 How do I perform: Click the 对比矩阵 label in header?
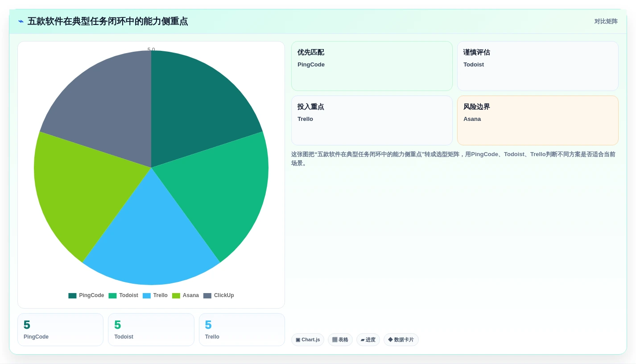click(606, 21)
